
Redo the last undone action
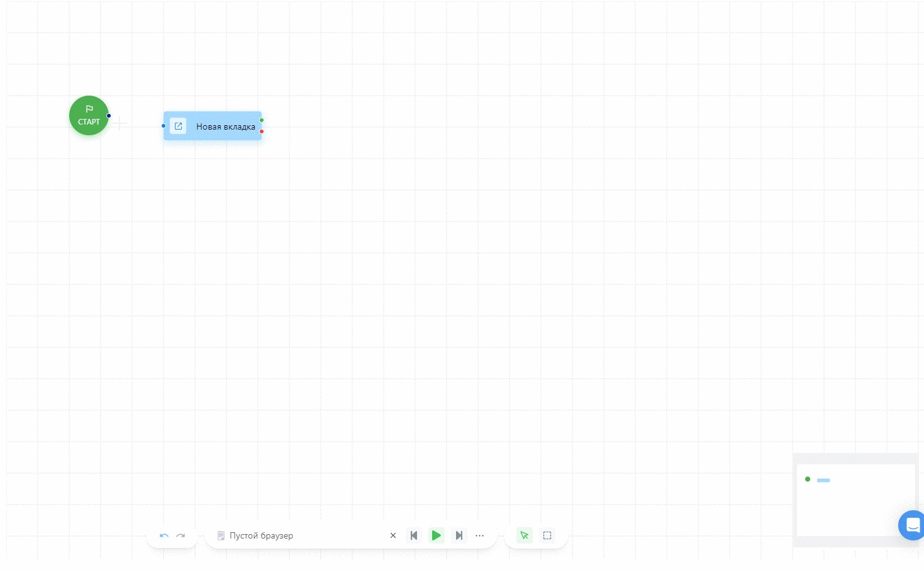tap(181, 535)
